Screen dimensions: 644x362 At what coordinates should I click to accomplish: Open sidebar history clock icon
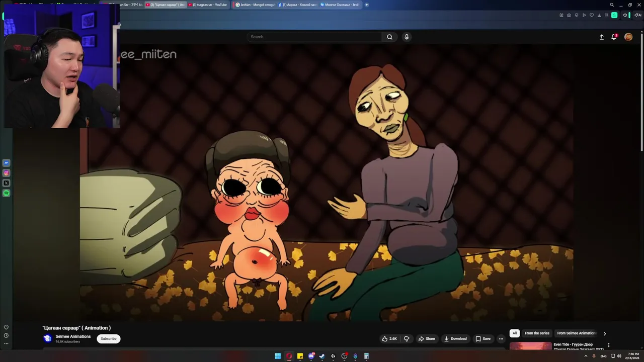pos(6,335)
